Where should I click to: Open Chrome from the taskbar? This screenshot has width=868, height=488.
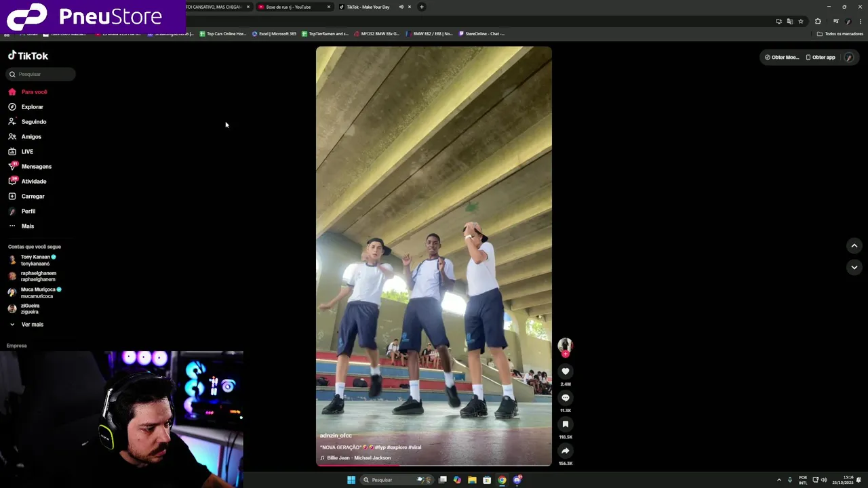(x=502, y=480)
